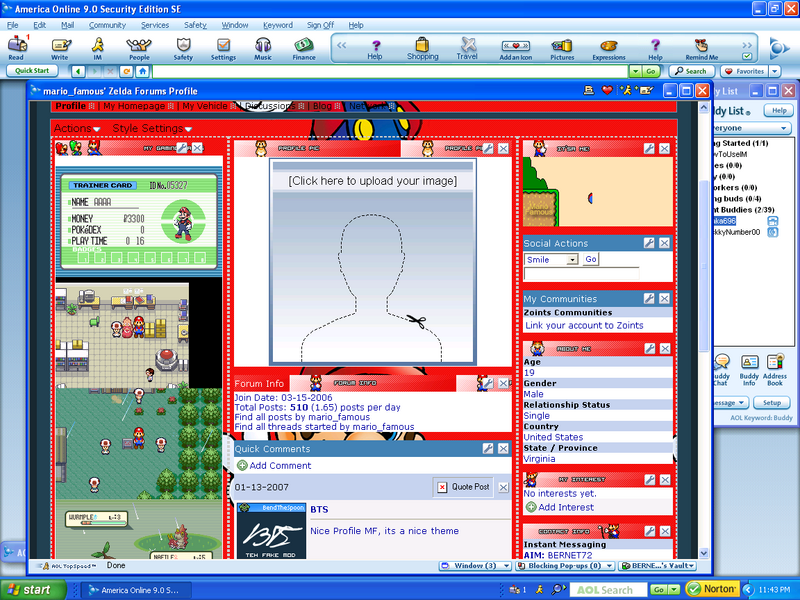This screenshot has height=600, width=800.
Task: Open the Expressions palette icon
Action: click(x=609, y=49)
